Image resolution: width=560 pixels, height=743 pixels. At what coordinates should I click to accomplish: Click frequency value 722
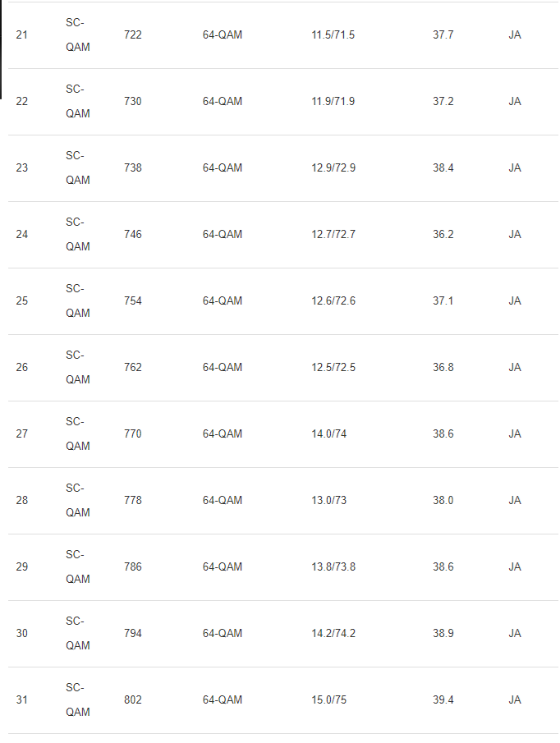click(133, 35)
